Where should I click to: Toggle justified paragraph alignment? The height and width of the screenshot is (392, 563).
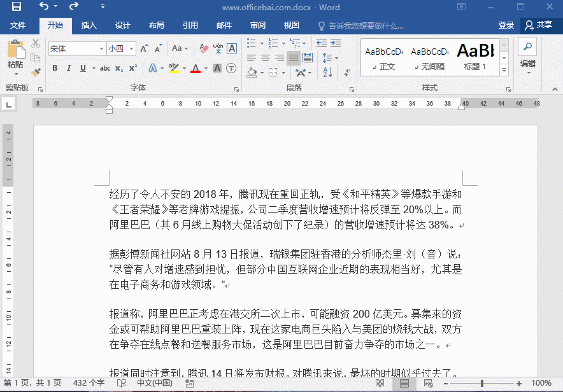[x=294, y=58]
